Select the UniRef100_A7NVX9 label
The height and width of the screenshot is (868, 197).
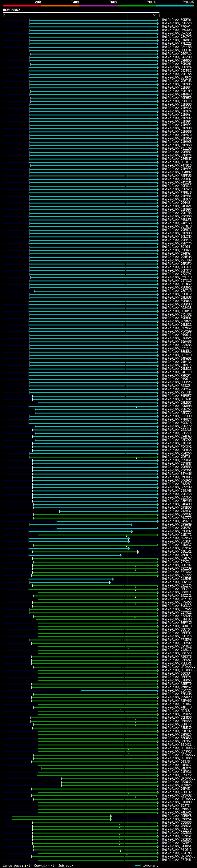(176, 40)
